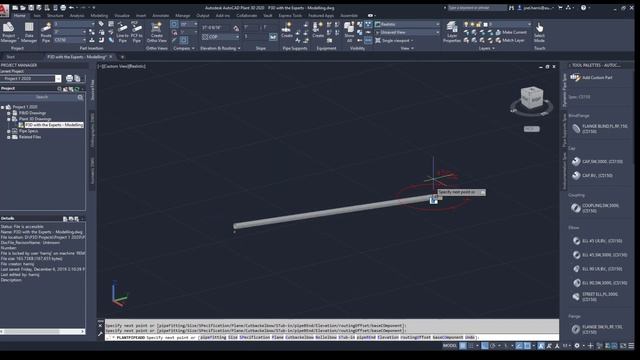Switch to the Home ribbon tab

19,16
